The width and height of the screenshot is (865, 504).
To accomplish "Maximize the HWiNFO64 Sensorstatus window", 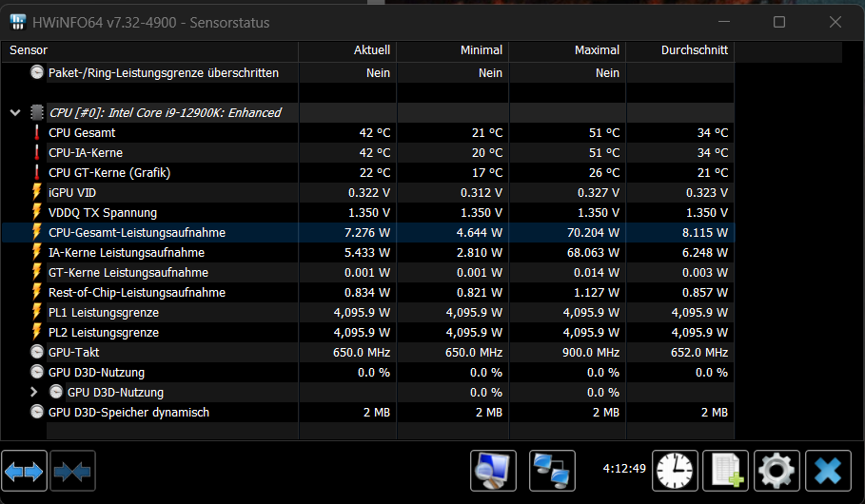I will click(779, 22).
